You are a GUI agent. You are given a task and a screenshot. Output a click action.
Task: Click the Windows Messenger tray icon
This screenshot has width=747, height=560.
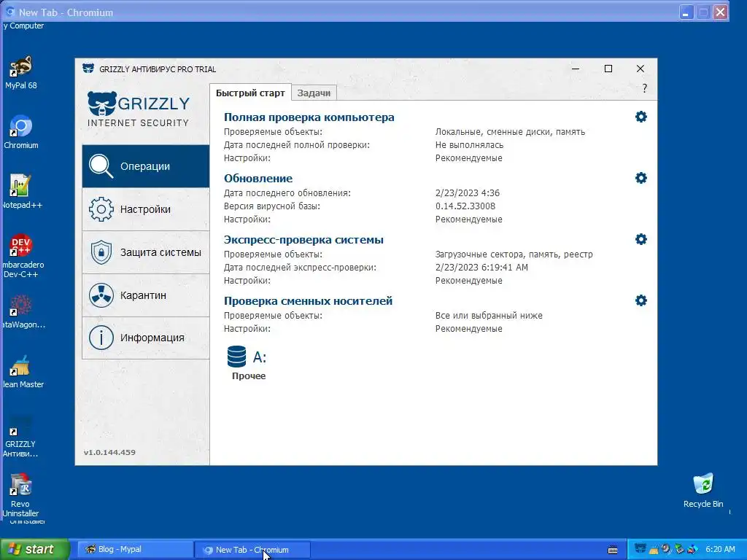tap(692, 549)
